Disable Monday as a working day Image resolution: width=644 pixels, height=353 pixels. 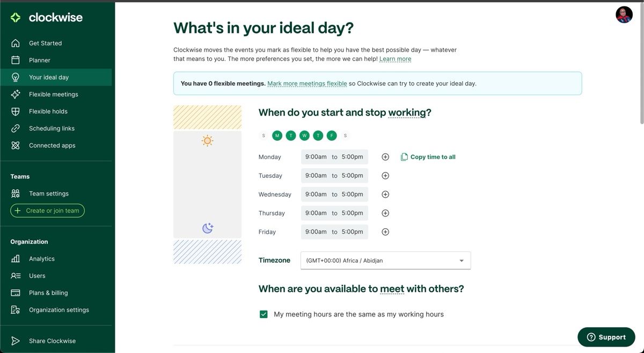tap(277, 135)
